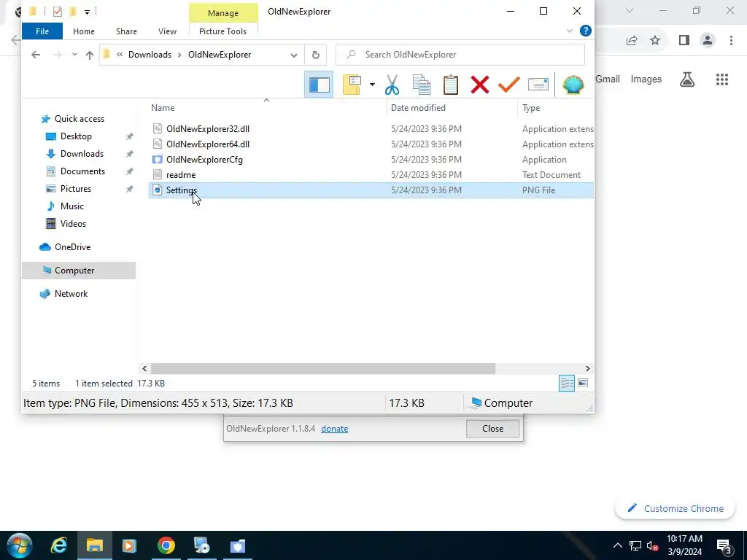Viewport: 747px width, 560px height.
Task: Open Documents in the navigation pane
Action: pos(82,171)
